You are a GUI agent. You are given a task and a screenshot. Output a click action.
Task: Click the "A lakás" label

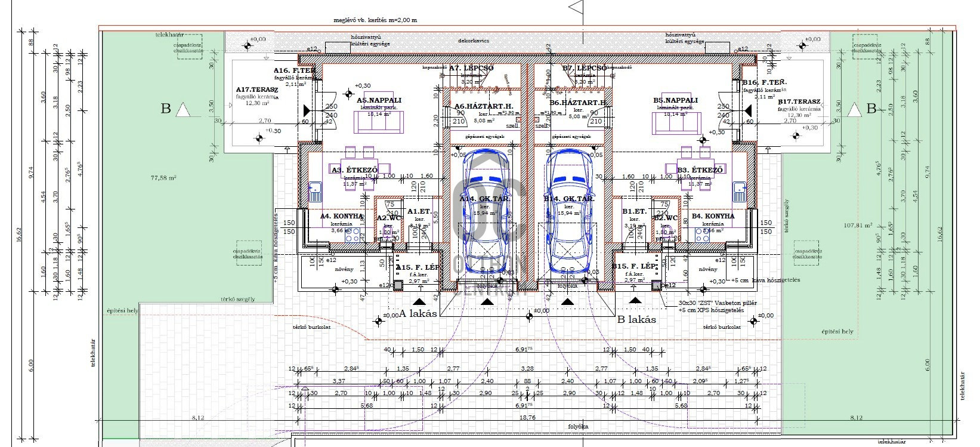[418, 314]
